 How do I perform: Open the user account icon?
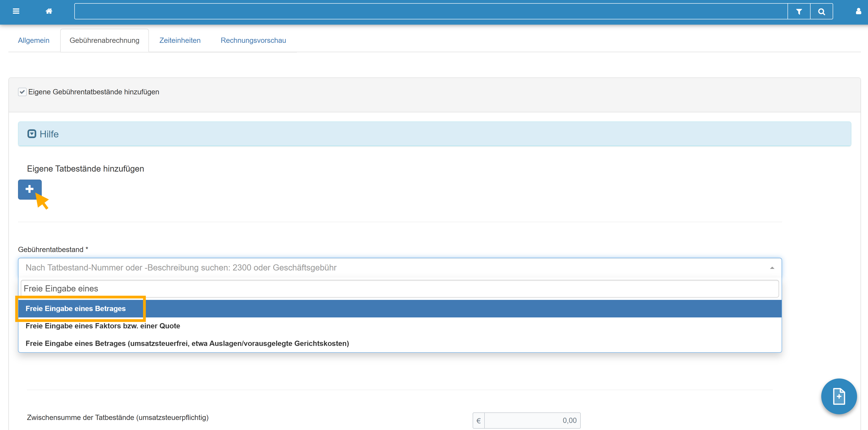tap(858, 11)
